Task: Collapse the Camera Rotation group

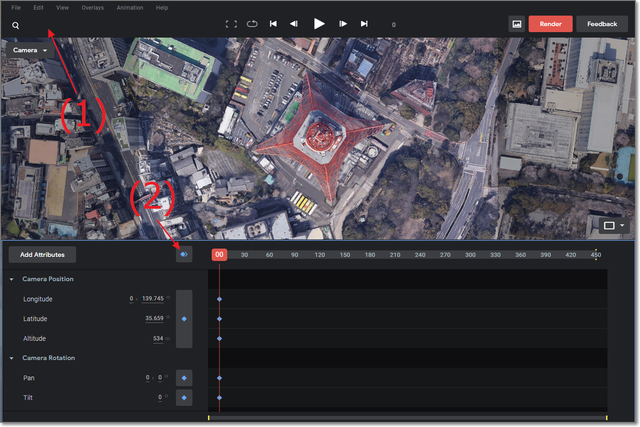Action: [x=11, y=358]
